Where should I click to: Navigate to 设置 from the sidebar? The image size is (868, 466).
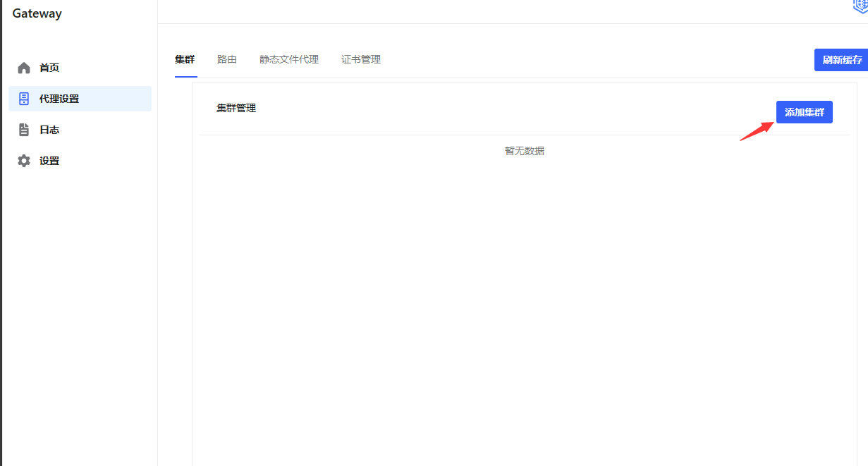(50, 160)
